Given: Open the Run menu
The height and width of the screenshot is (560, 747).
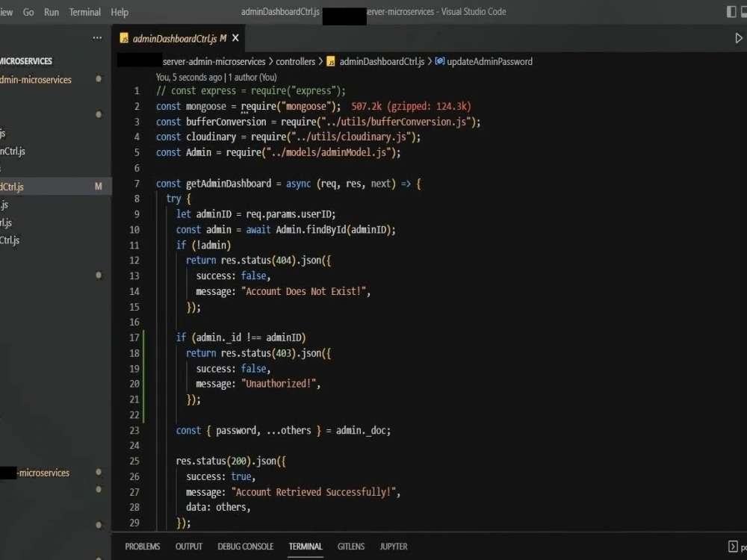Looking at the screenshot, I should pos(52,12).
